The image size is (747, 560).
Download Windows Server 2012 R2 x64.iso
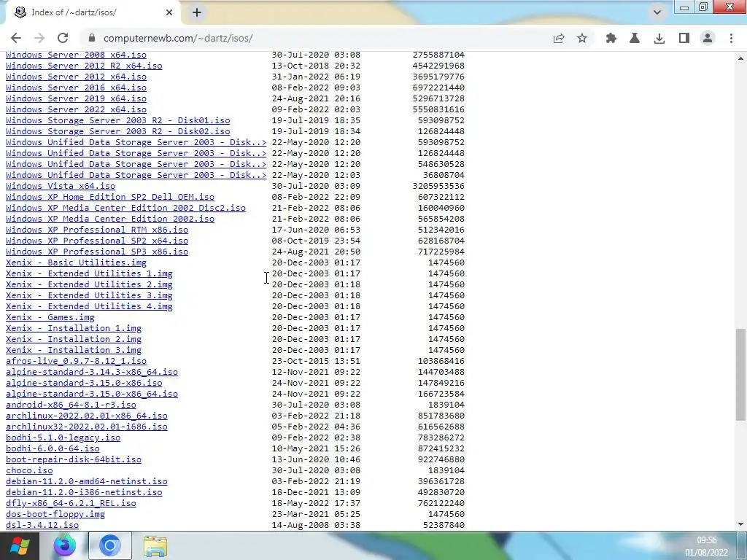coord(84,66)
